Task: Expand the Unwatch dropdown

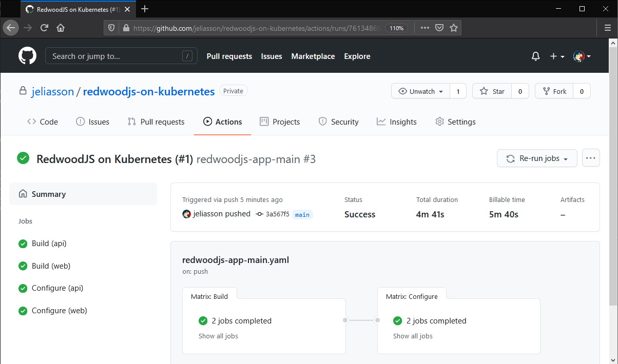Action: pyautogui.click(x=420, y=91)
